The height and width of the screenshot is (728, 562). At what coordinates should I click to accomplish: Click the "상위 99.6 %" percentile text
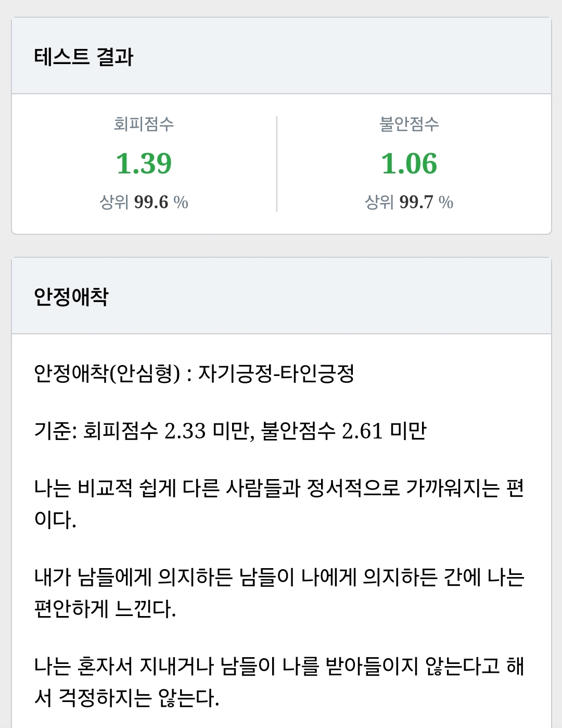(144, 202)
